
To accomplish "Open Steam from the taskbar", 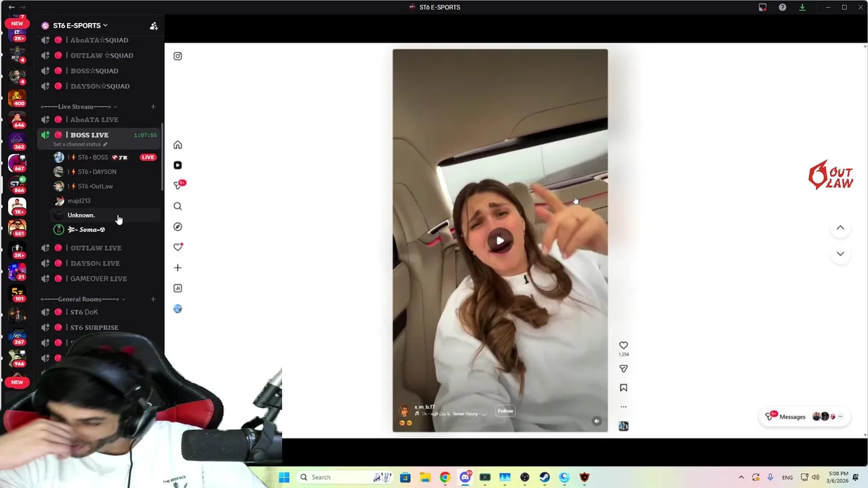I will coord(545,477).
